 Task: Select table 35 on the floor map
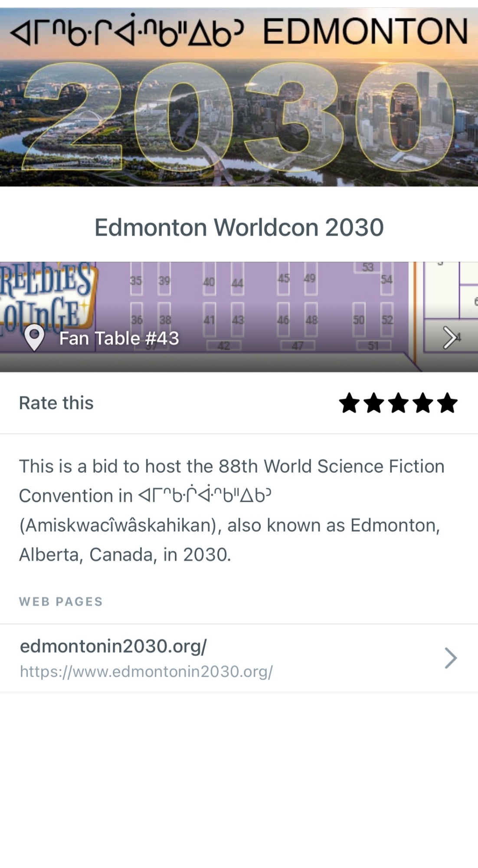point(136,281)
